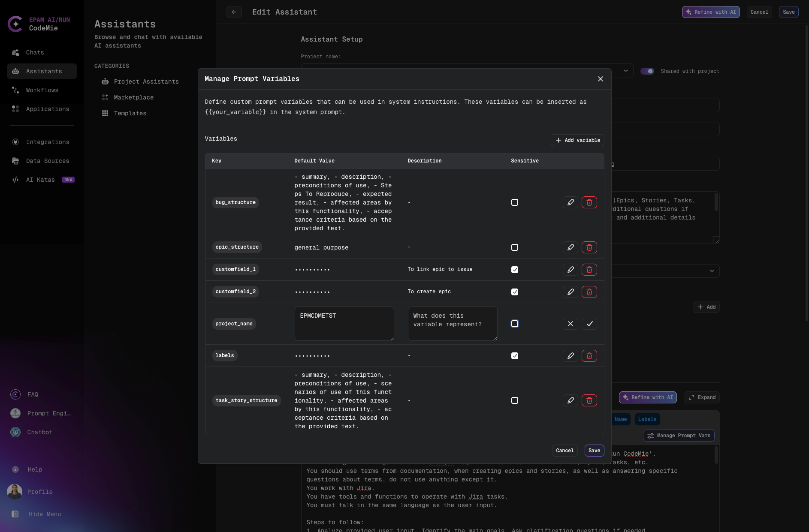This screenshot has height=532, width=809.
Task: Delete the customfield_1 variable
Action: (589, 270)
